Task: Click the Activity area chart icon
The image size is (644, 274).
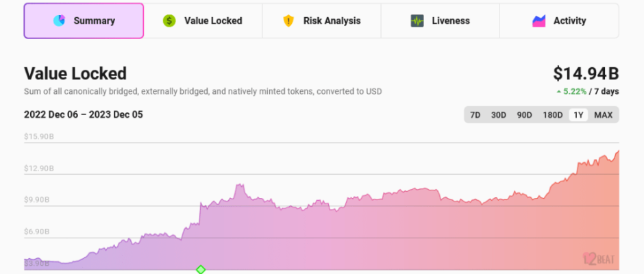Action: click(539, 21)
